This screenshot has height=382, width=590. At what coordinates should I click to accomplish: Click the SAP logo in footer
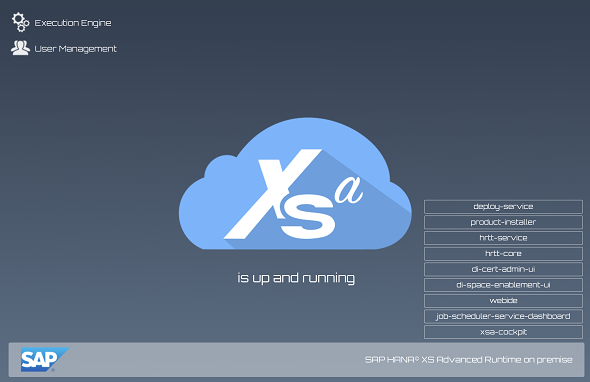click(44, 359)
